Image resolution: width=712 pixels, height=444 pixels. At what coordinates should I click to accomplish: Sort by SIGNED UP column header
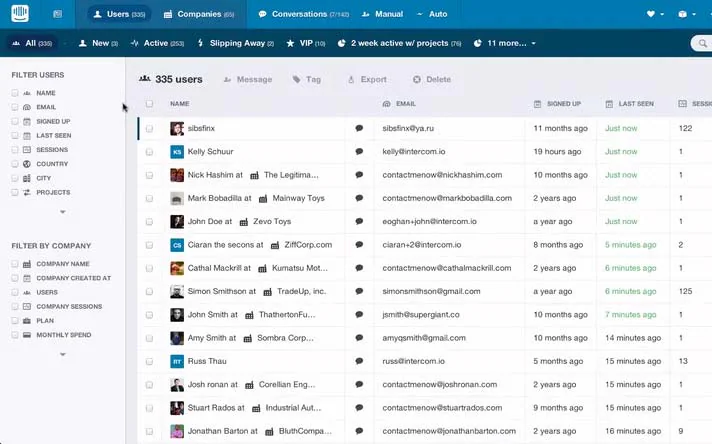[557, 104]
